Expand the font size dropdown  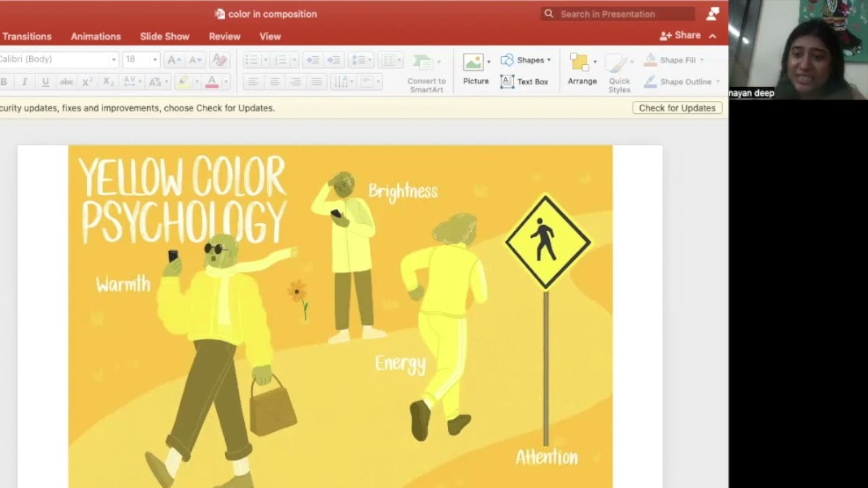(155, 60)
